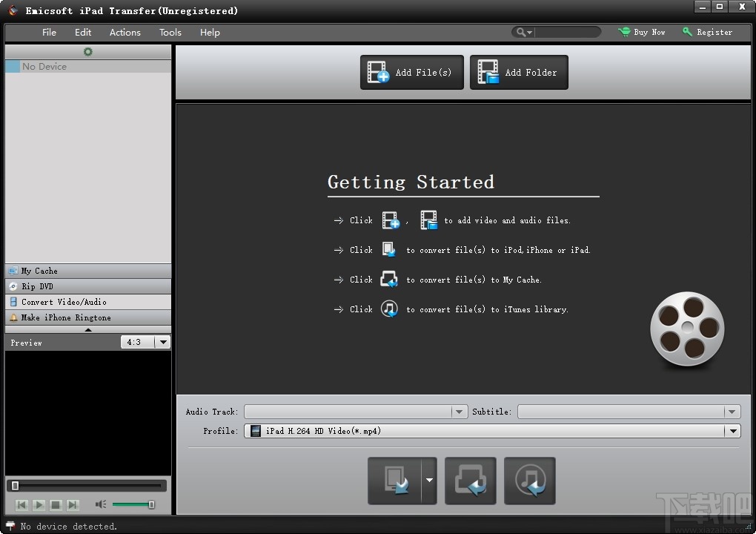Minimize the application window
Image resolution: width=756 pixels, height=534 pixels.
[x=703, y=7]
